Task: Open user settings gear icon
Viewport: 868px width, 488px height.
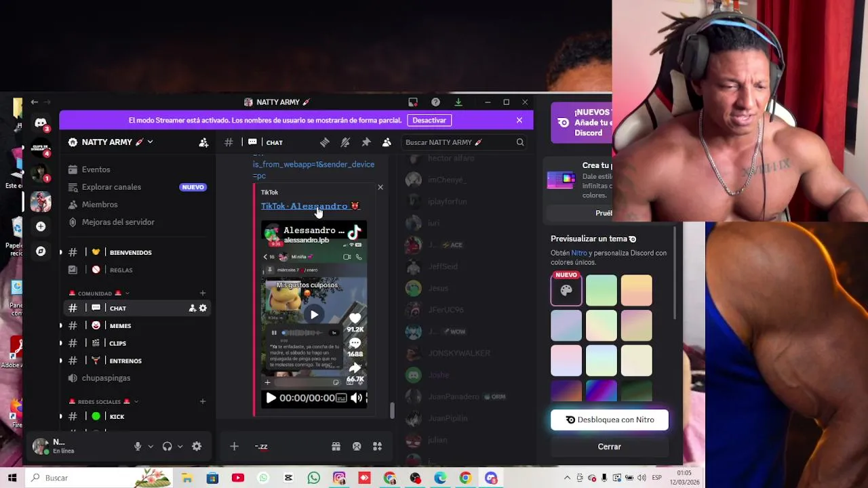Action: [x=197, y=447]
